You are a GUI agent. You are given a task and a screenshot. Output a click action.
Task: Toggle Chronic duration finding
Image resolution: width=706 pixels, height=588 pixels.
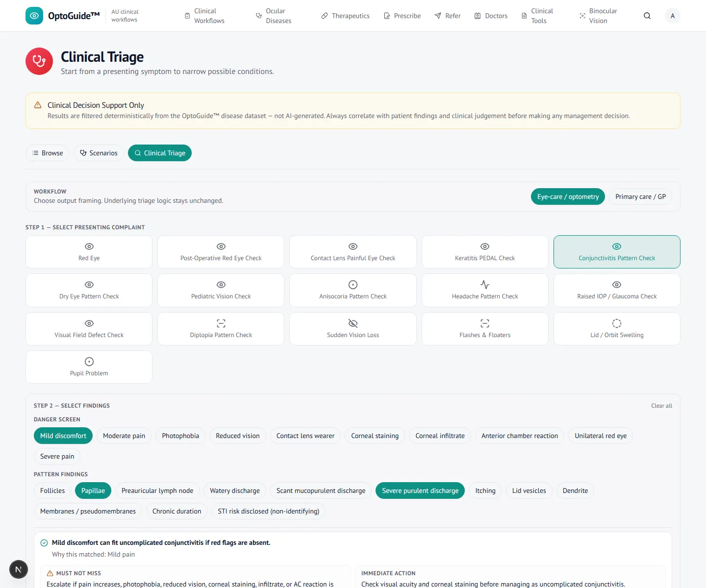pyautogui.click(x=177, y=511)
